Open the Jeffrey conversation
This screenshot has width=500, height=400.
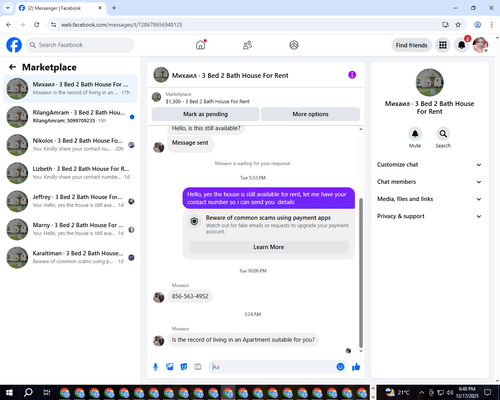(70, 201)
